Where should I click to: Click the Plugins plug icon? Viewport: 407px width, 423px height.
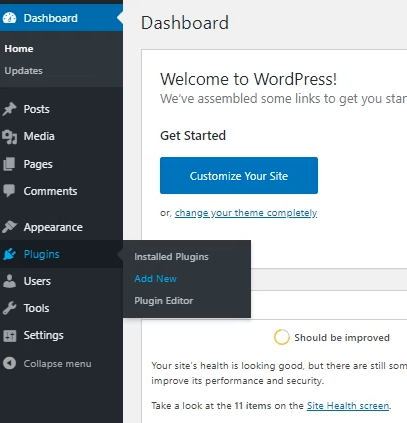(9, 254)
